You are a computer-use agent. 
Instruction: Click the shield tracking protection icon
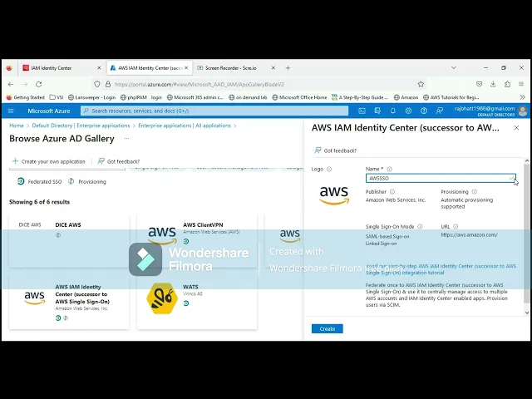(97, 84)
